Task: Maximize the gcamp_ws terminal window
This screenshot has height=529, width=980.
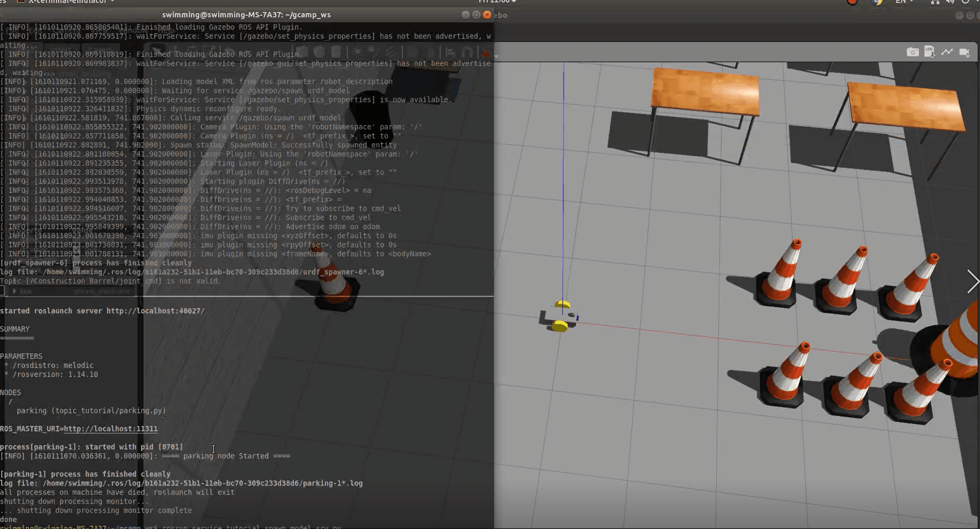Action: 476,15
